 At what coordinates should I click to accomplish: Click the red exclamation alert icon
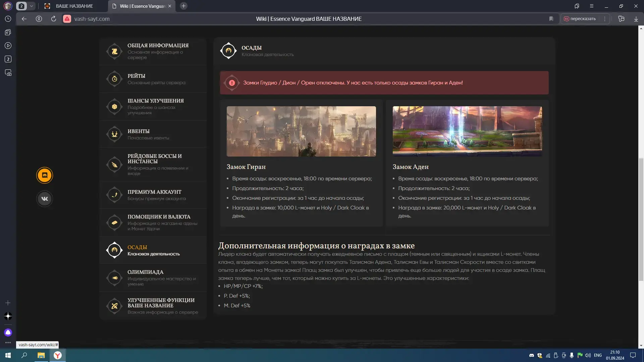[232, 83]
